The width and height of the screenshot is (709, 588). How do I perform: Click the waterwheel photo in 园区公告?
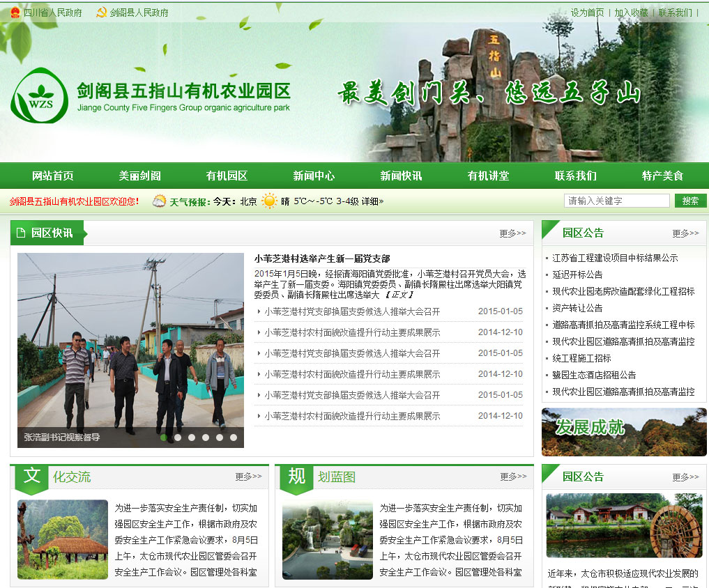coord(625,525)
